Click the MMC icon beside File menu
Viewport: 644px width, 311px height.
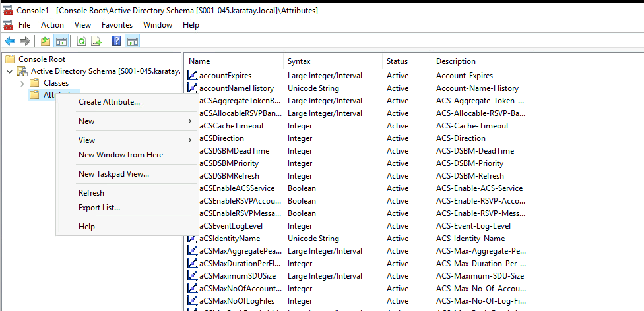pyautogui.click(x=8, y=24)
